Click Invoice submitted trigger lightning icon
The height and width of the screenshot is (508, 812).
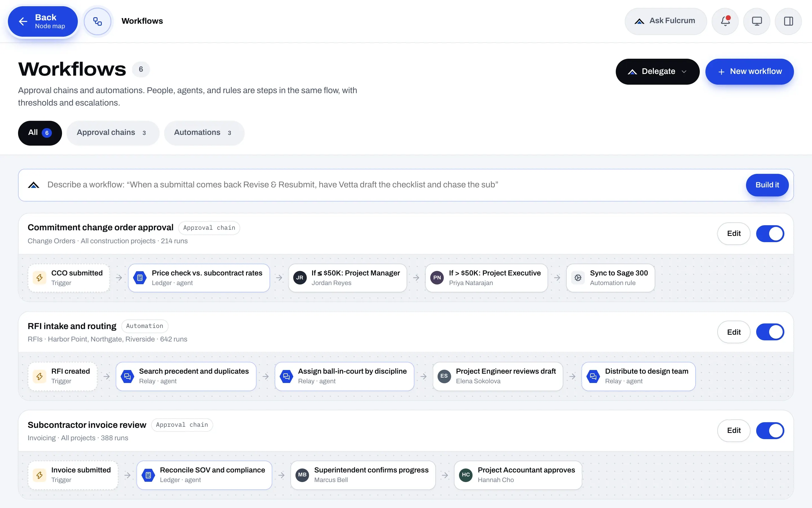39,475
